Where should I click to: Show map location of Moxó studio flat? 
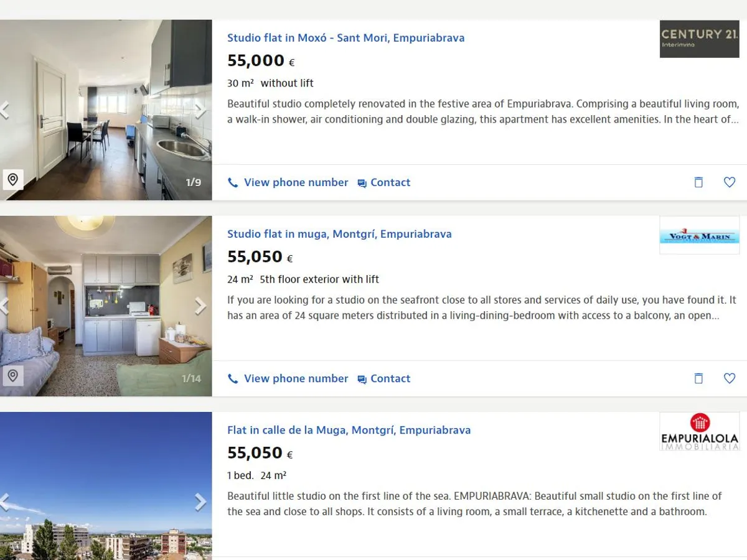[x=12, y=180]
